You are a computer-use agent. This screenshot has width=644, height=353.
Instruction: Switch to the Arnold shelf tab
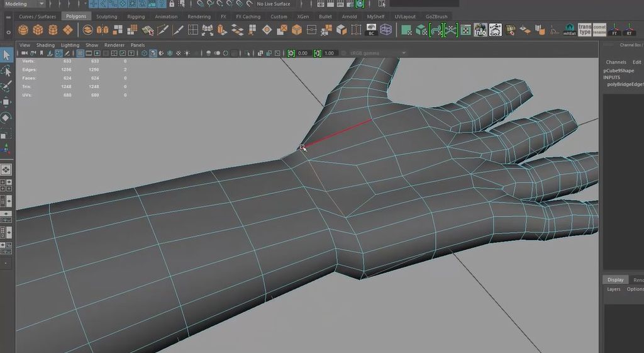pyautogui.click(x=349, y=17)
